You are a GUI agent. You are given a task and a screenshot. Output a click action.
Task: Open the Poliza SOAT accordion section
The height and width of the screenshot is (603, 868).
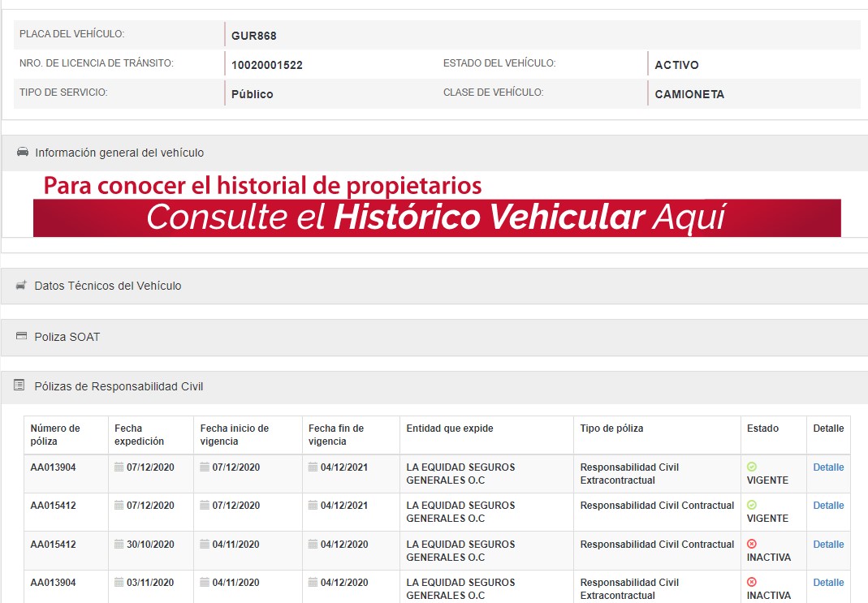pyautogui.click(x=67, y=337)
